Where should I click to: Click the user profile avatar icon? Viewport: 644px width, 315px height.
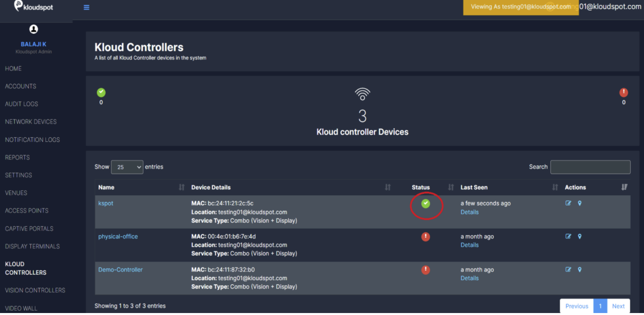[33, 29]
